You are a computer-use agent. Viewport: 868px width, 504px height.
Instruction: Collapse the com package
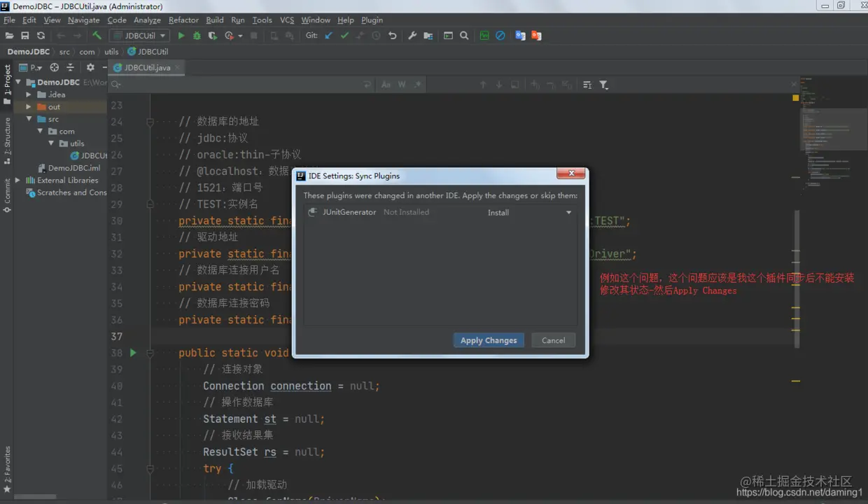(x=40, y=132)
